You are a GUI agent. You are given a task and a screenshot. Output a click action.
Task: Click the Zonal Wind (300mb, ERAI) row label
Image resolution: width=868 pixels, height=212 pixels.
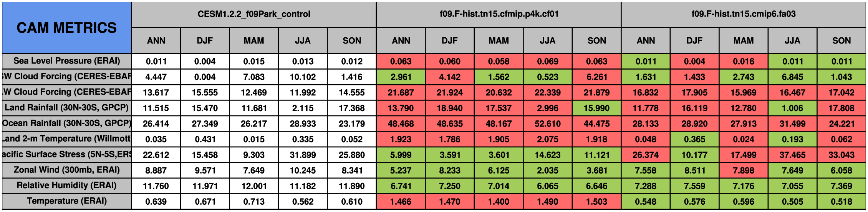click(x=66, y=170)
